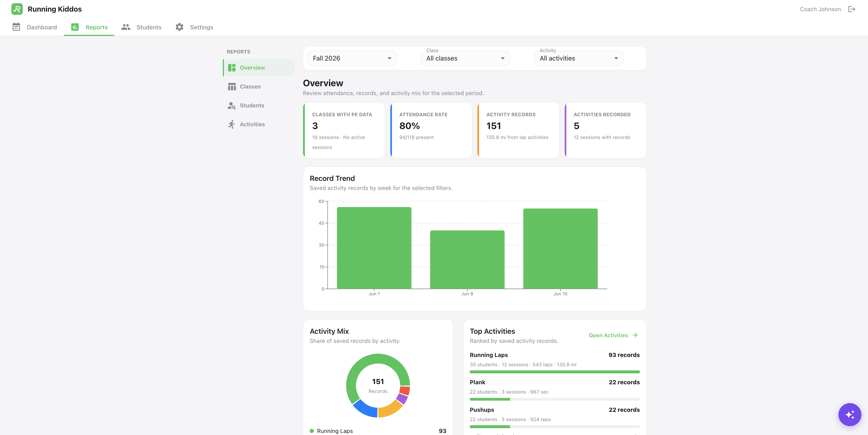Expand the Activity filter All activities dropdown
Screen dimensions: 868x435
(579, 58)
